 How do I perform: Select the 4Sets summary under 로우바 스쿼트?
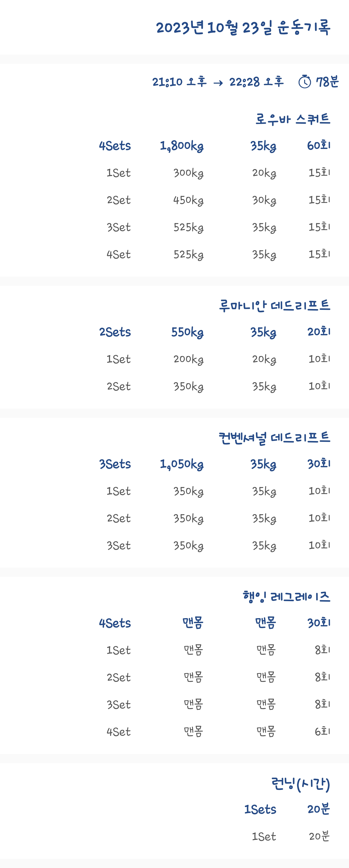point(115,146)
